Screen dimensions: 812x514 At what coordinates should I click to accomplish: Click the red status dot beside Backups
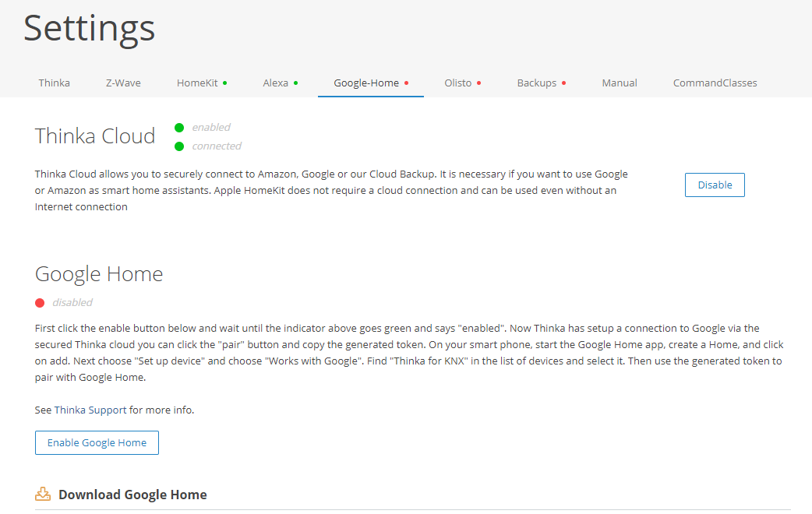563,83
